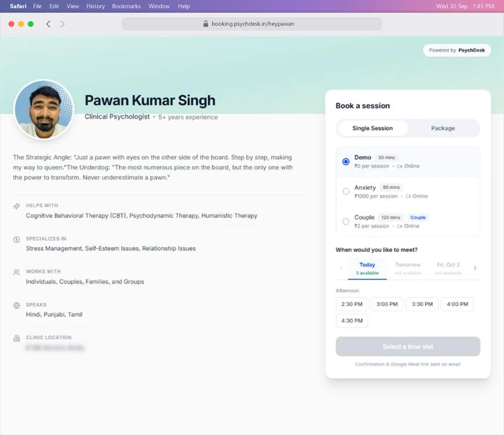The width and height of the screenshot is (504, 435).
Task: Click the Select a time slot button
Action: tap(408, 347)
